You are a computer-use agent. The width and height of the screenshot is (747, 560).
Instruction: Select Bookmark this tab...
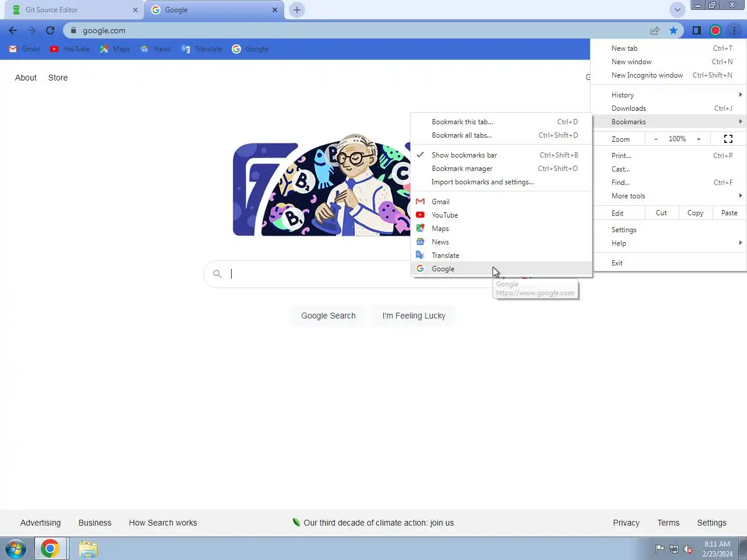[x=501, y=122]
